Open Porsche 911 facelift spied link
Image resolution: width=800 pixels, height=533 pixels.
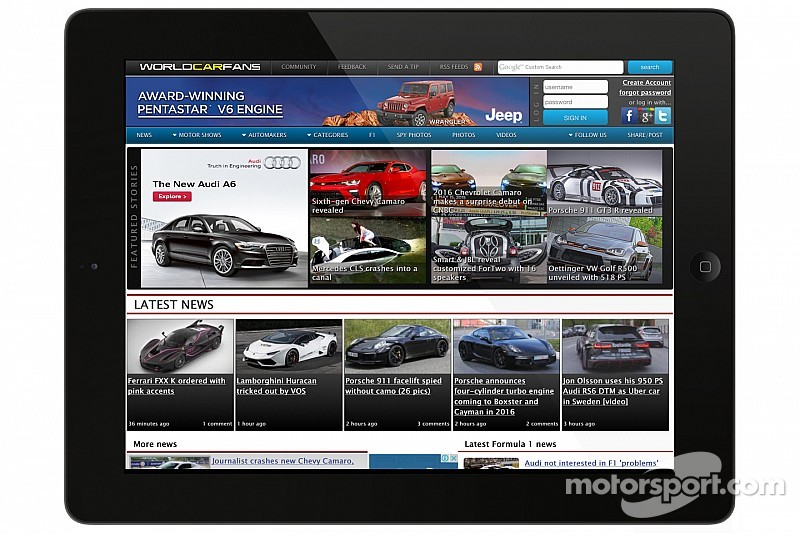coord(393,386)
